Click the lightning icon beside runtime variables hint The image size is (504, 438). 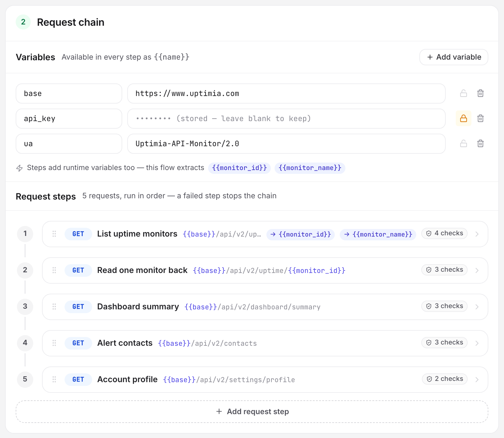(19, 168)
